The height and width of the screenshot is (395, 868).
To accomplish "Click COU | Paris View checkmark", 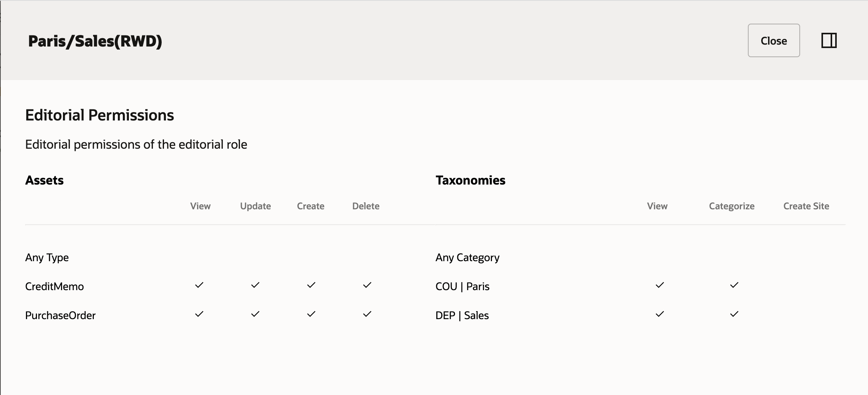I will [660, 285].
